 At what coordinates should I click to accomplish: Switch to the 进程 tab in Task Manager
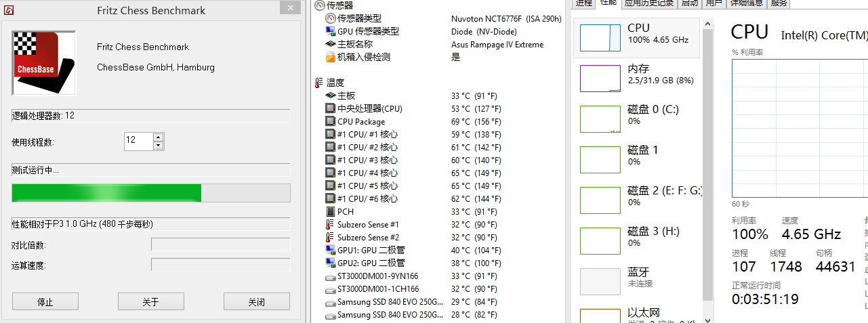(x=584, y=3)
